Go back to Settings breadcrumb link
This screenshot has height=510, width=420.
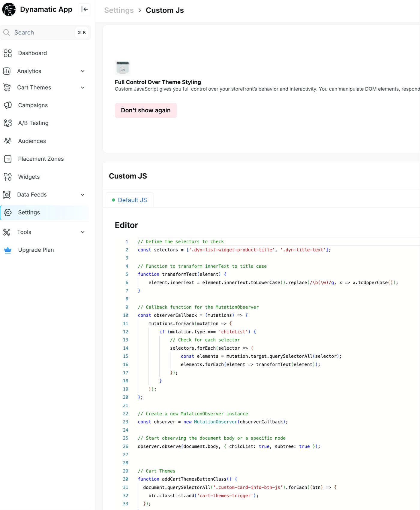(x=119, y=10)
